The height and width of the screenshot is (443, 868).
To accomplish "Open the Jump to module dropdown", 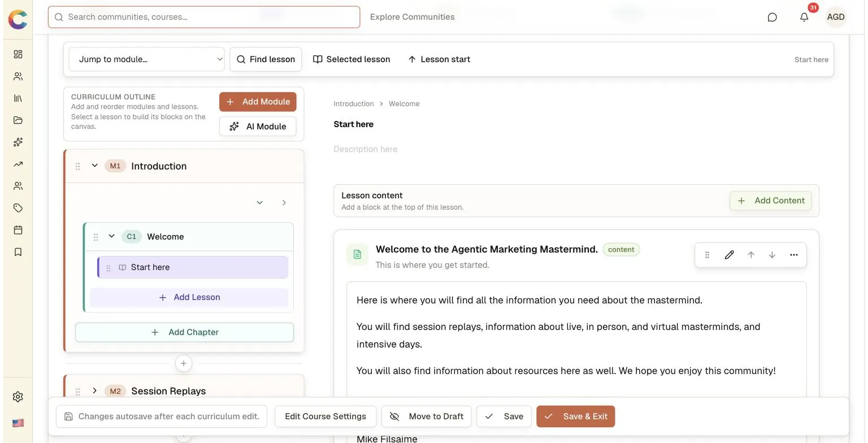I will (x=146, y=59).
